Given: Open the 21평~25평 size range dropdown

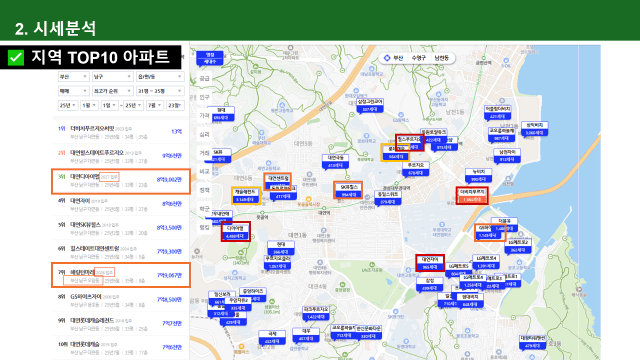Looking at the screenshot, I should [160, 91].
